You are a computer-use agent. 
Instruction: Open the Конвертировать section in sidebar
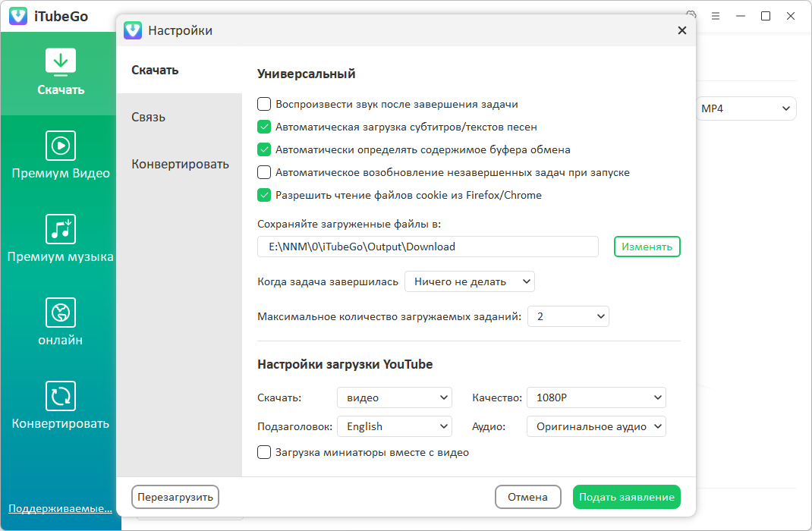pos(61,407)
